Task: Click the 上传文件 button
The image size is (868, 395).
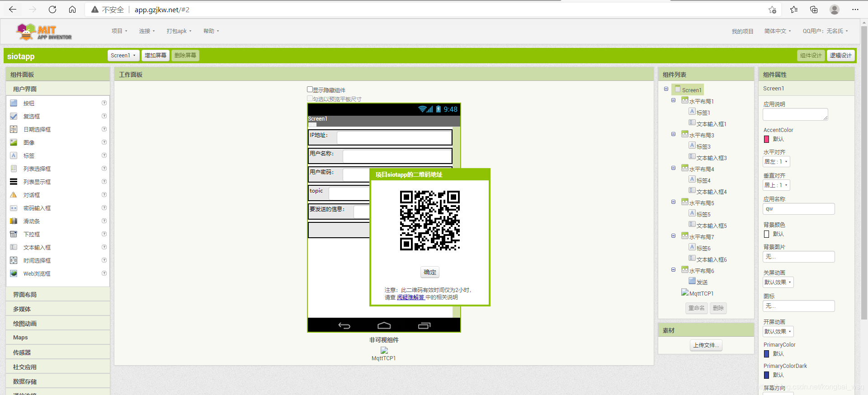Action: point(706,345)
